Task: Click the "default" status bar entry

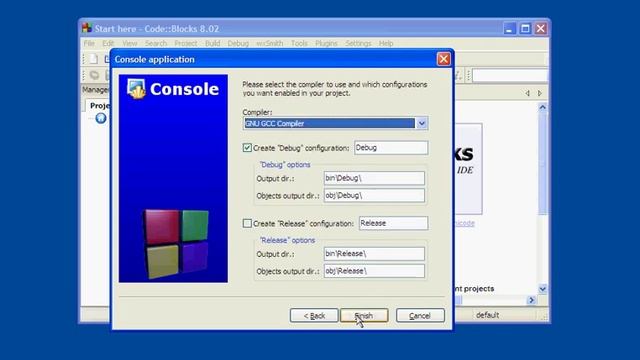Action: click(x=487, y=315)
